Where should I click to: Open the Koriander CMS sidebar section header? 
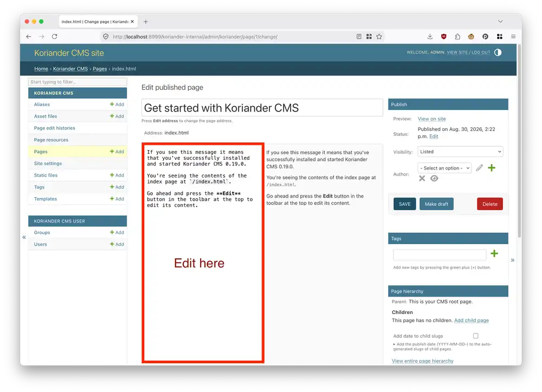pyautogui.click(x=78, y=93)
